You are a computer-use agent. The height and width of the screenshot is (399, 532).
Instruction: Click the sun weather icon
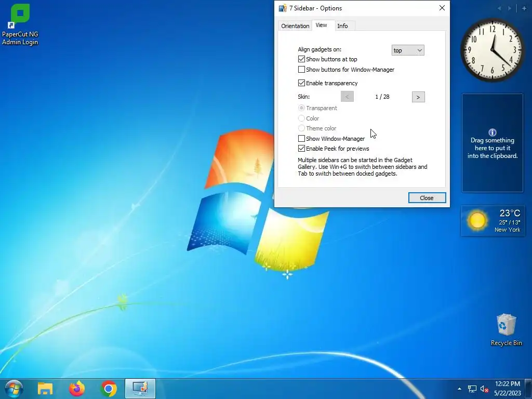click(477, 220)
